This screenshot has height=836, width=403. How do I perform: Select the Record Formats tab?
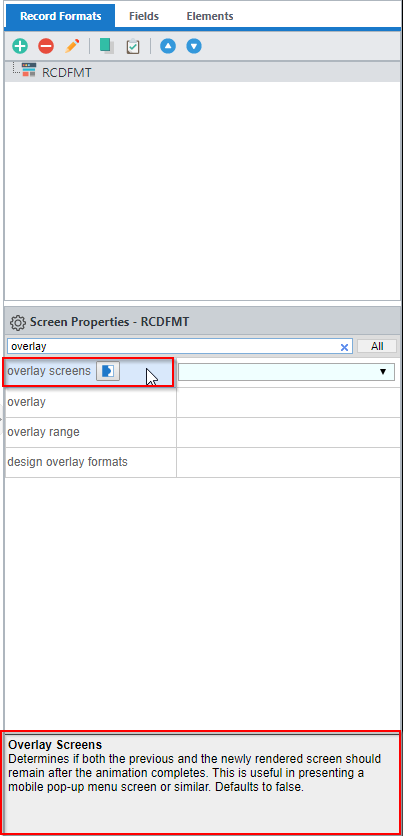click(x=60, y=16)
